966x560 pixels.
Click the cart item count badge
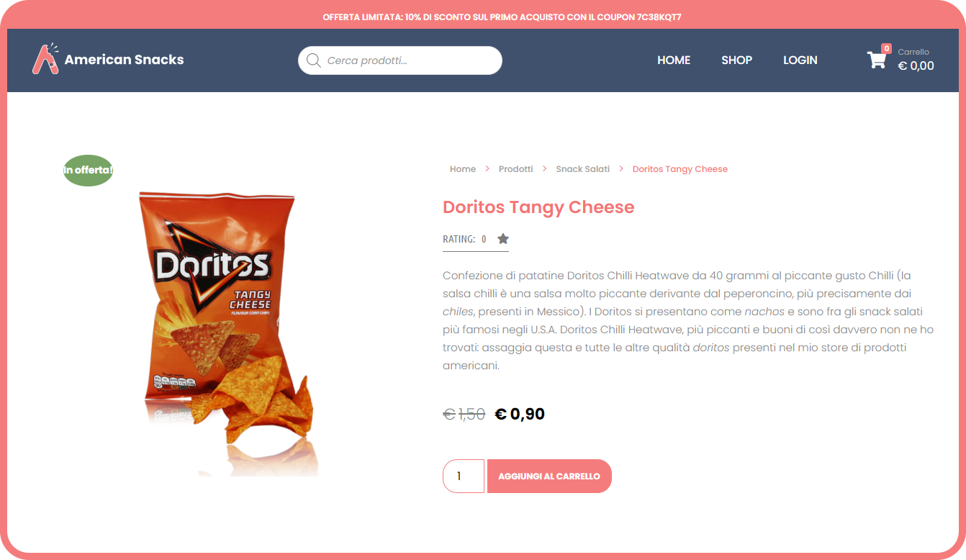[886, 48]
